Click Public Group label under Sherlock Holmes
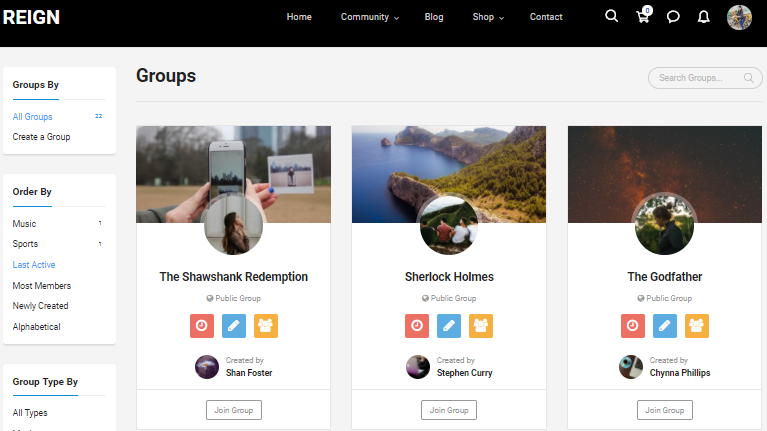 coord(449,298)
